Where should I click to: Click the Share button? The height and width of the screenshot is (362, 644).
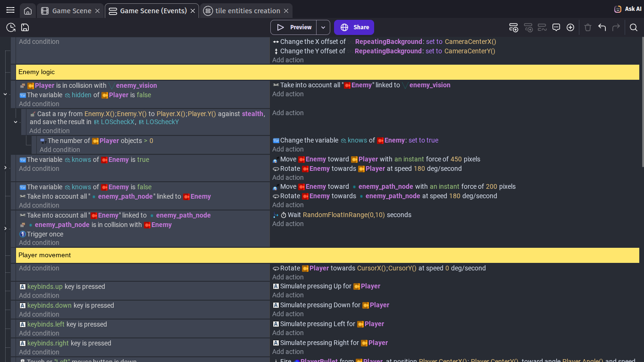354,27
